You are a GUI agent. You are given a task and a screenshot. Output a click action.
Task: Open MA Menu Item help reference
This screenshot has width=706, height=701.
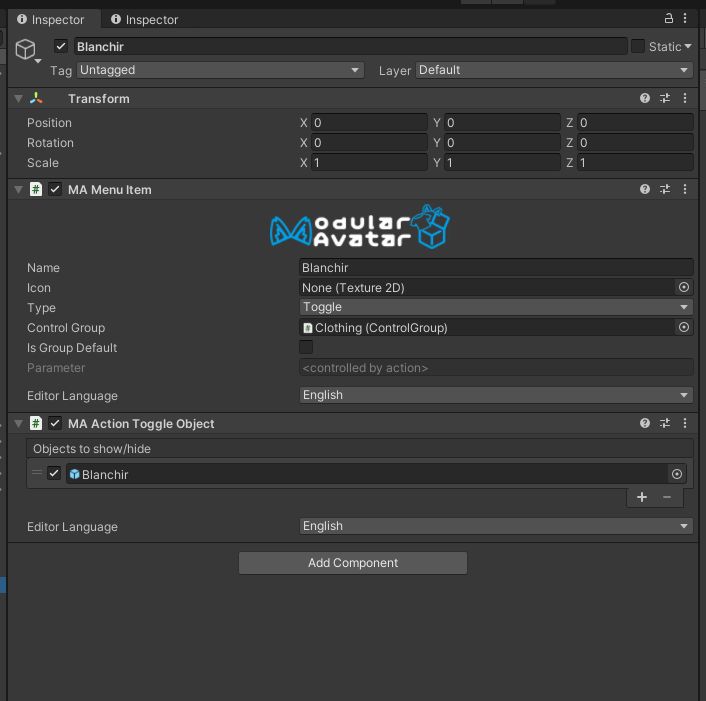click(645, 189)
